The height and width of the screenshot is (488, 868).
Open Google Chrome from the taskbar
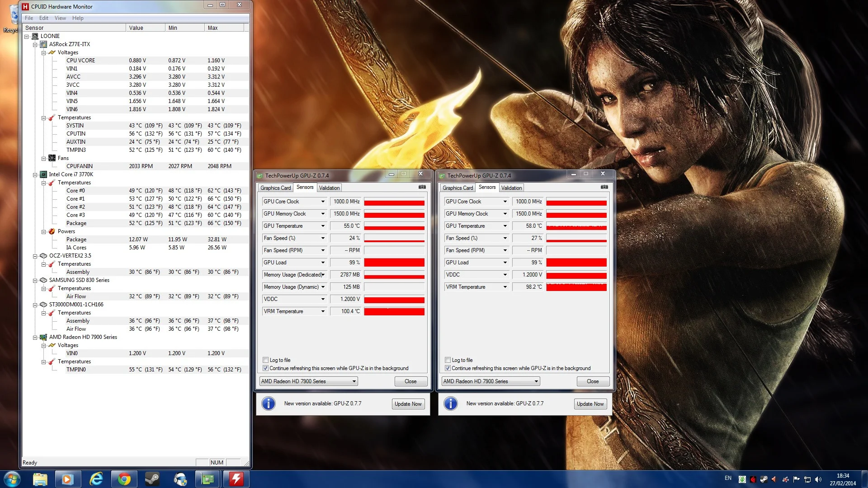click(124, 479)
